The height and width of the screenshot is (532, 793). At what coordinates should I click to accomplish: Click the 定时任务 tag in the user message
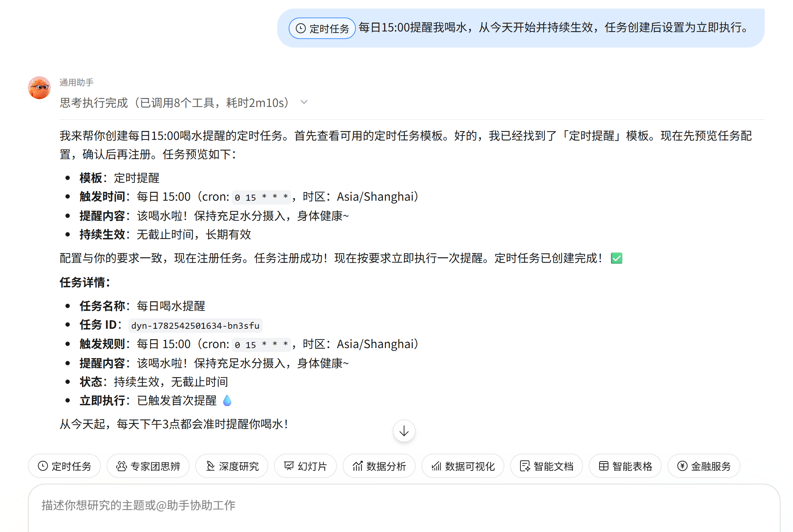point(322,28)
